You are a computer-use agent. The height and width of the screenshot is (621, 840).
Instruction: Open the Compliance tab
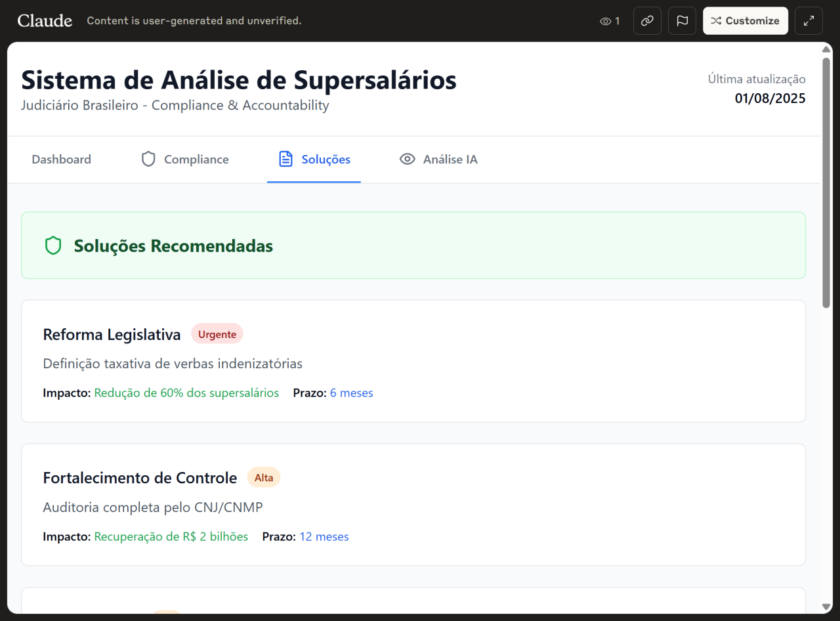tap(196, 160)
